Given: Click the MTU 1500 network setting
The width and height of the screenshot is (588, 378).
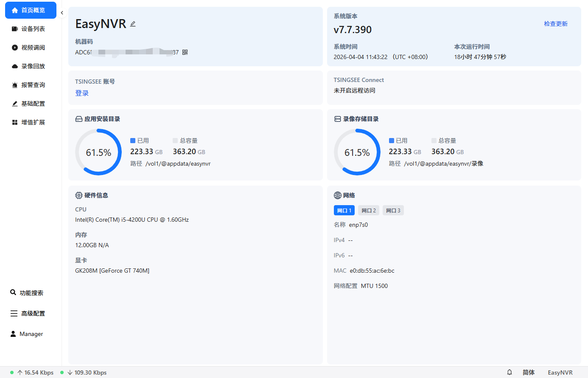Looking at the screenshot, I should coord(374,286).
